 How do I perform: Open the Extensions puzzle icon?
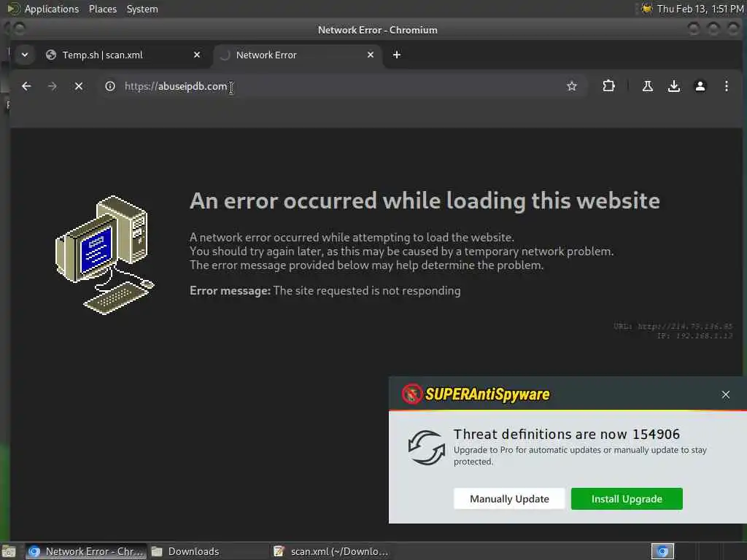608,86
